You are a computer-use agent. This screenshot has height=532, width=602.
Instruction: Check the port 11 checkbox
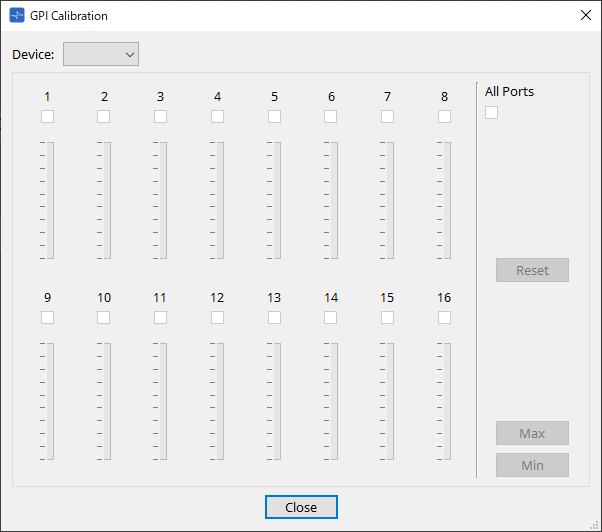click(x=160, y=317)
